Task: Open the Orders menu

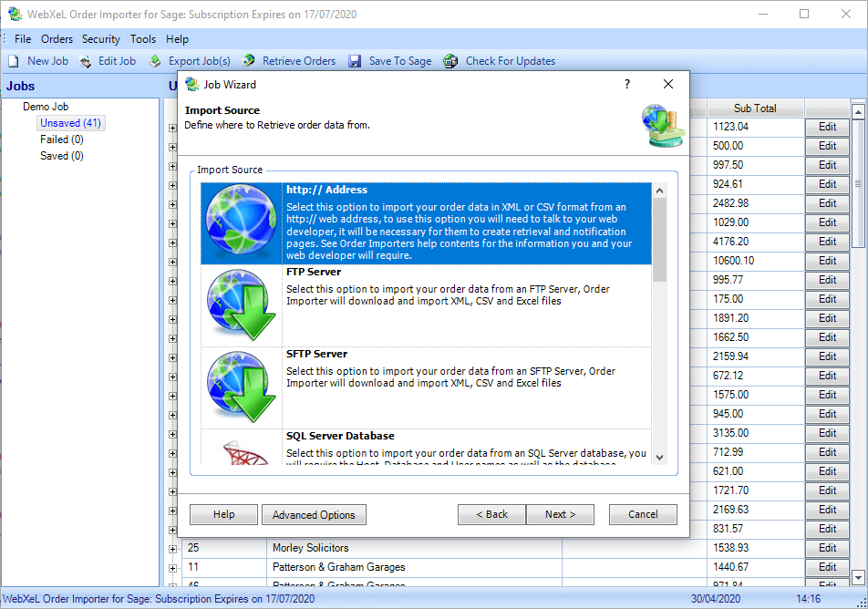Action: coord(57,39)
